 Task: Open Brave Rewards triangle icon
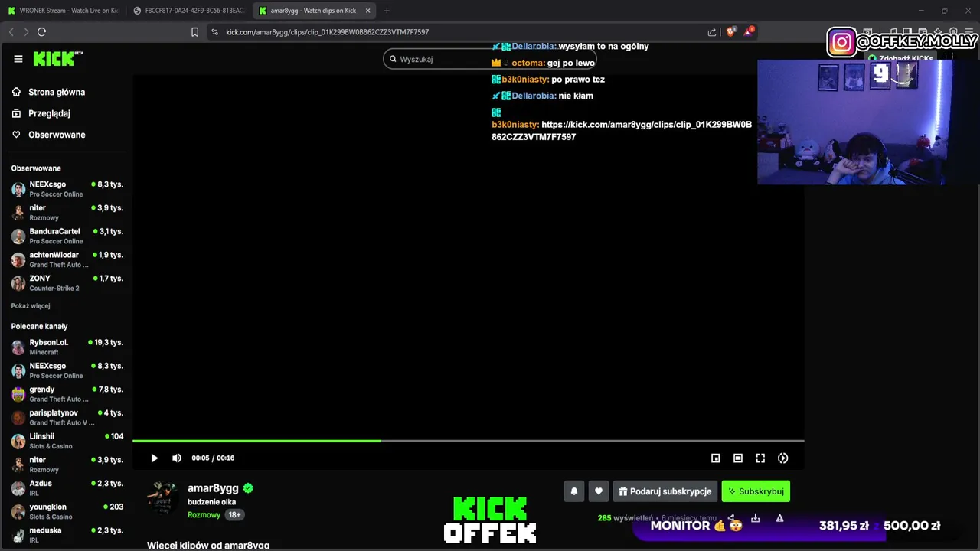coord(748,31)
